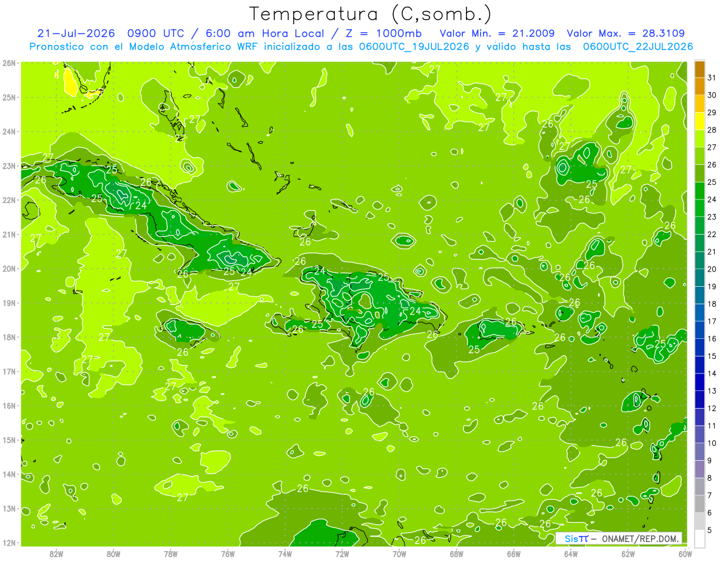
Task: Click the color bar label '17'
Action: [x=712, y=321]
